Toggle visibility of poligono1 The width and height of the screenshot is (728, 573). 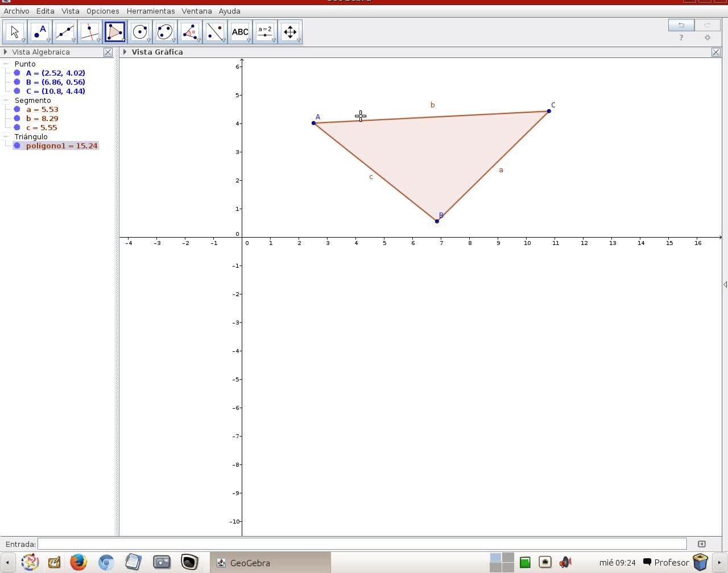point(17,146)
